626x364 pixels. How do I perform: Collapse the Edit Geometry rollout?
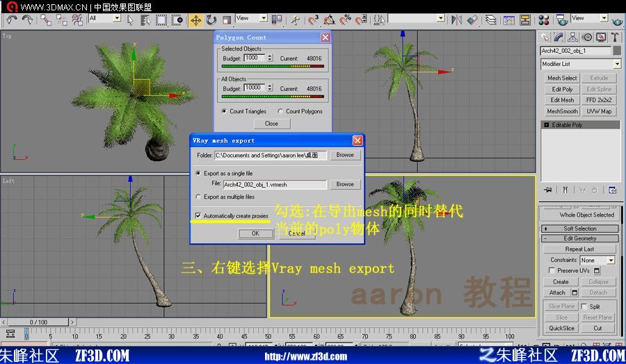579,238
